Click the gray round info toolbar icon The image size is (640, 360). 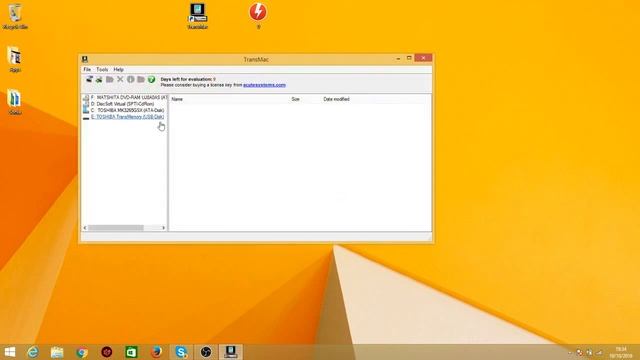pos(131,79)
